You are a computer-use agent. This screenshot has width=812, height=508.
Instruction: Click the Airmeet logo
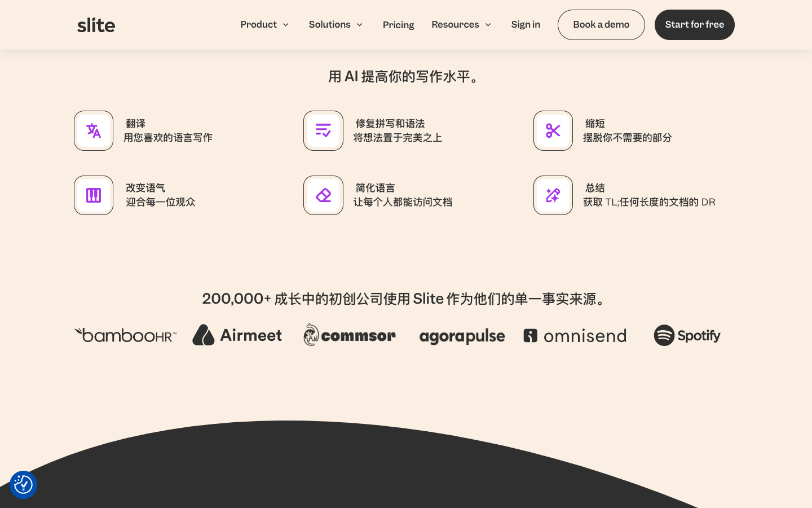237,335
